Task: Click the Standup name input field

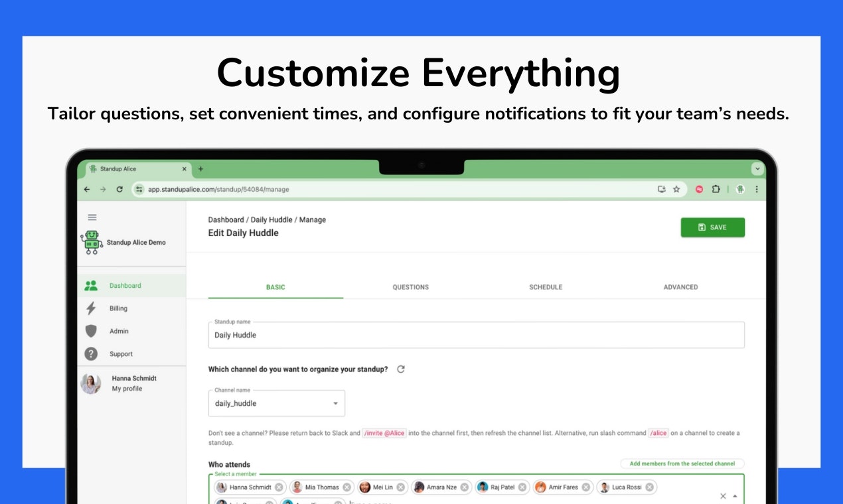Action: [x=477, y=335]
